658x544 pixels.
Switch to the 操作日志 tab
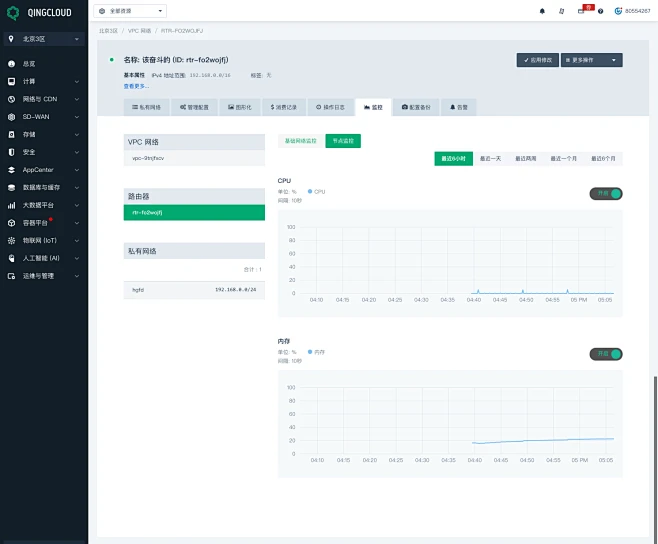click(x=332, y=106)
